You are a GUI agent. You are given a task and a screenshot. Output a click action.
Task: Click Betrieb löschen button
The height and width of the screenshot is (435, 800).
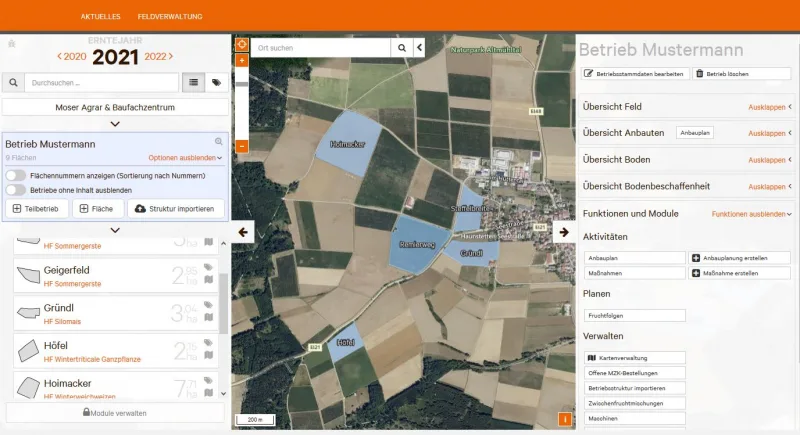[741, 74]
